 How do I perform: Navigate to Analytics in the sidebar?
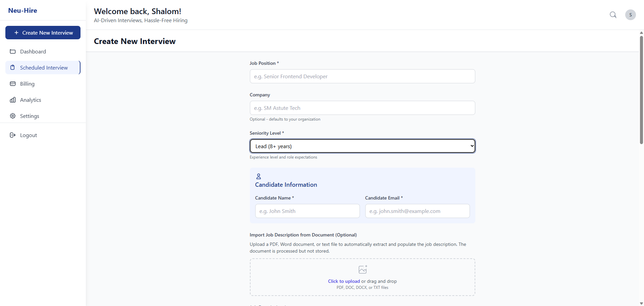pos(31,100)
